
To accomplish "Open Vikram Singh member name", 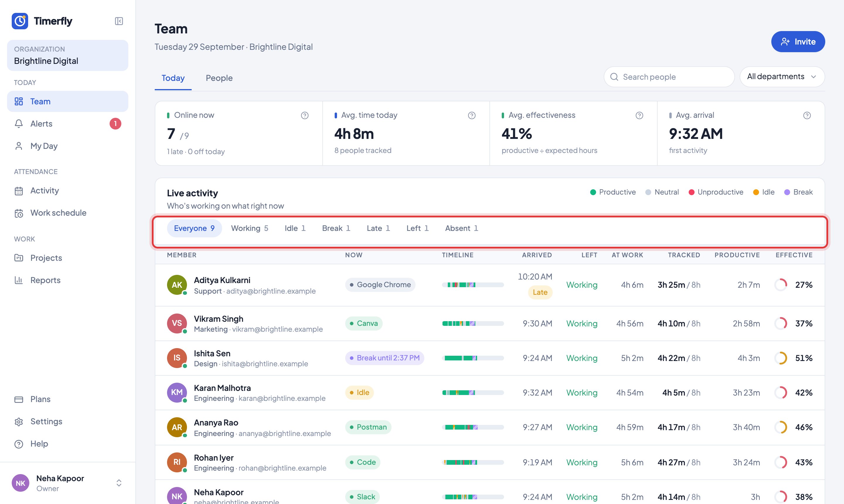I will [x=218, y=319].
